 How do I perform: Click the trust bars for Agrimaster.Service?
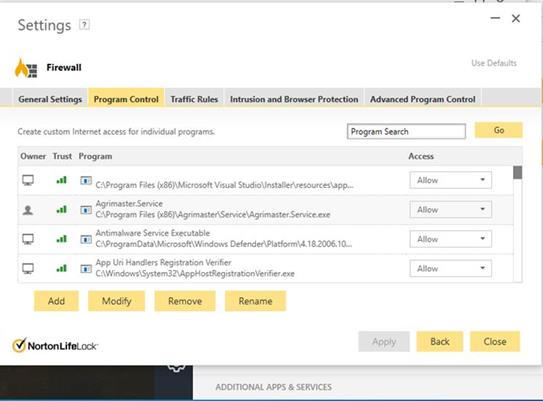point(61,210)
